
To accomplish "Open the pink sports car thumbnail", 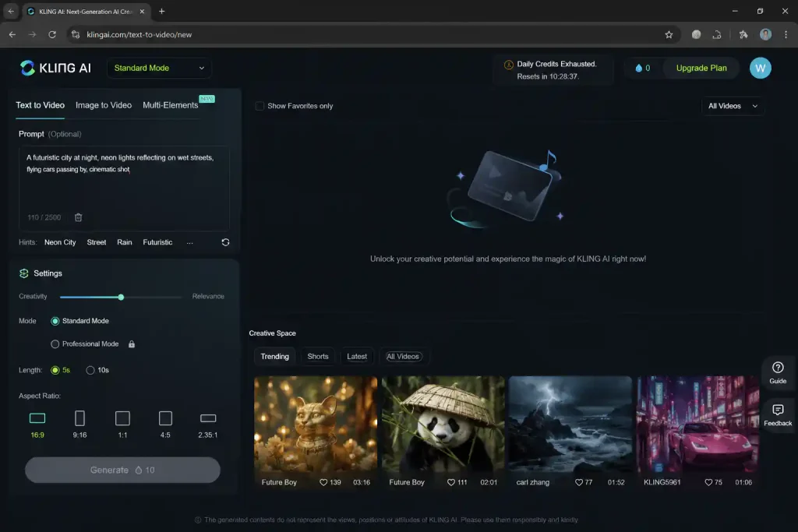I will pyautogui.click(x=697, y=425).
